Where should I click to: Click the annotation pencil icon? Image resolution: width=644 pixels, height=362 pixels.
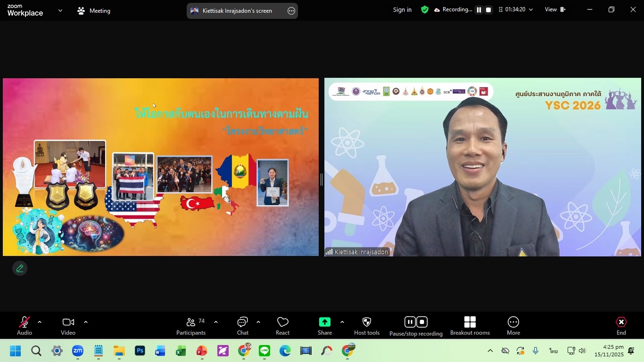(20, 268)
